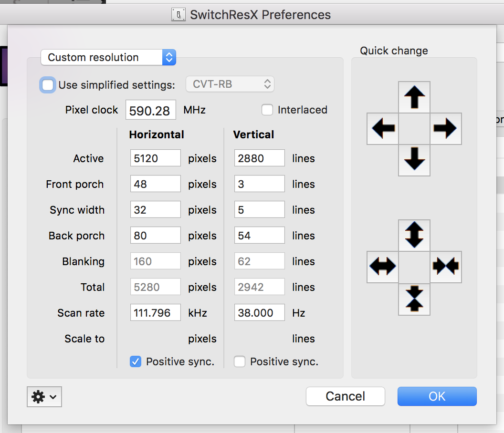Enable the Use simplified settings checkbox
Screen dimensions: 504x433
click(48, 85)
